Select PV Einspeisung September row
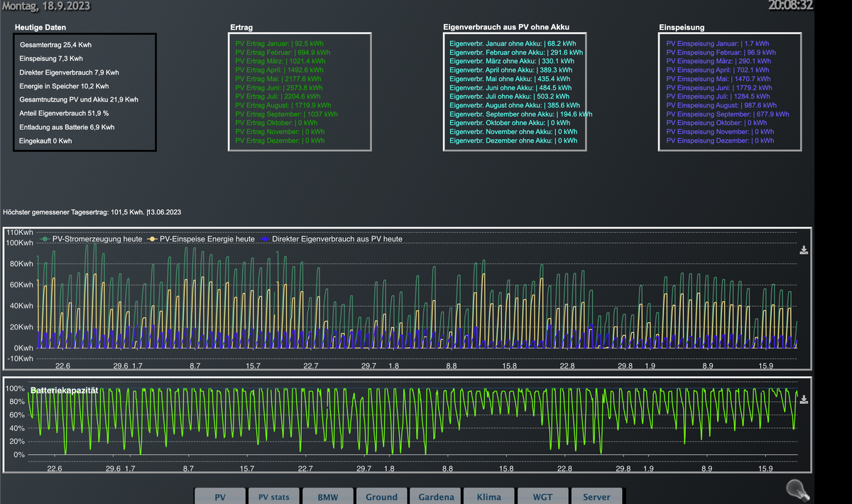Viewport: 852px width, 504px height. 728,114
